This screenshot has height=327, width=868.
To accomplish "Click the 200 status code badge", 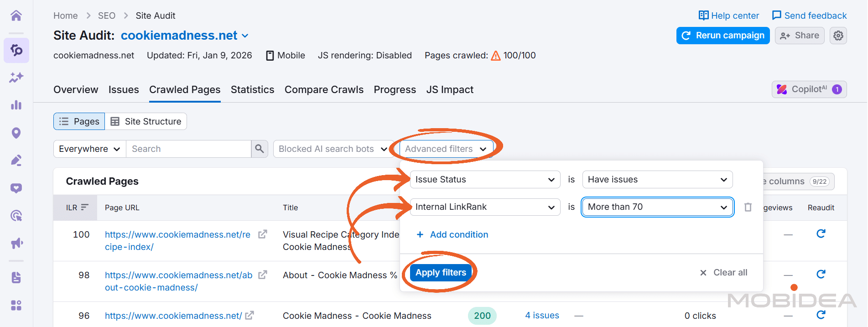I will click(x=482, y=316).
